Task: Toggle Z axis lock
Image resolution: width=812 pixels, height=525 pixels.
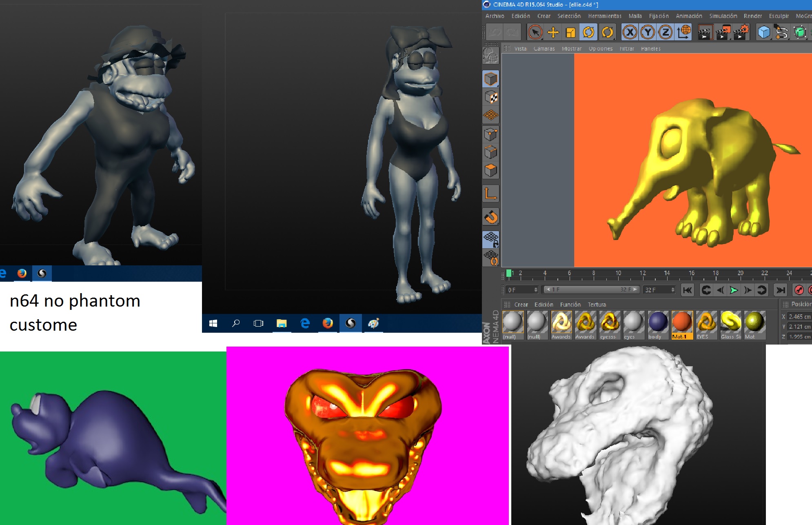Action: click(x=666, y=32)
